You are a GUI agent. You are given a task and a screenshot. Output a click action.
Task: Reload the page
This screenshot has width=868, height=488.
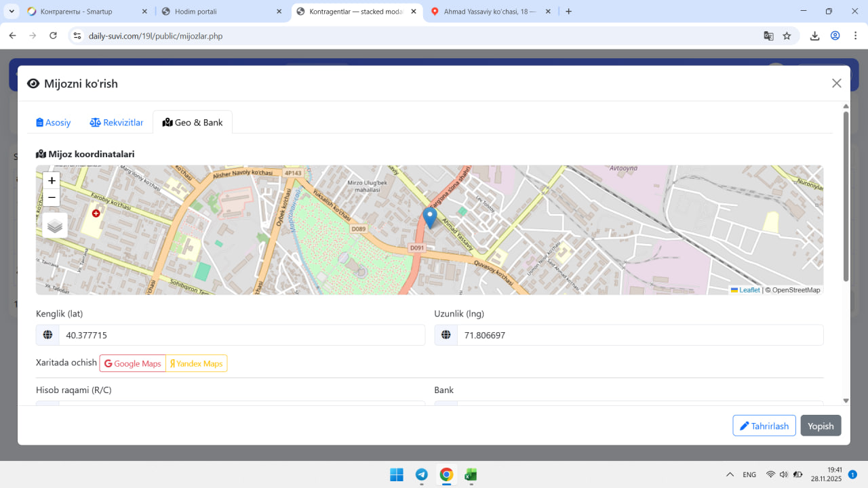(53, 36)
